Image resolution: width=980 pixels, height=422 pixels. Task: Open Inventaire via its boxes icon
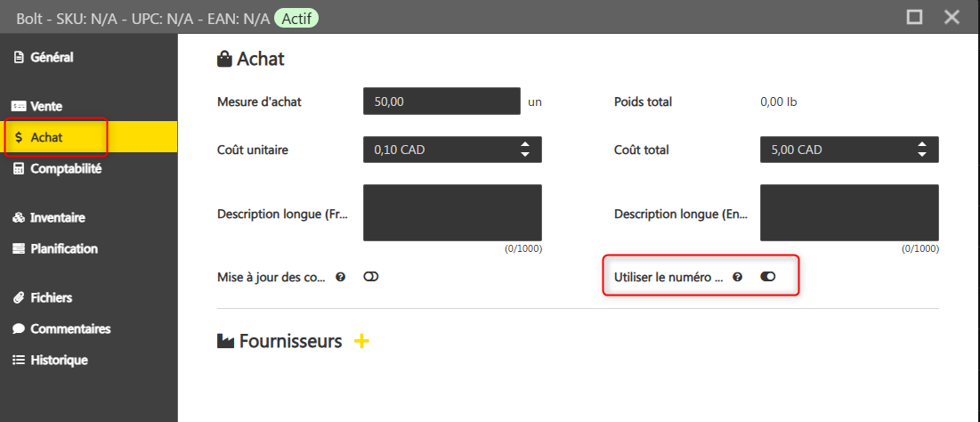click(18, 217)
